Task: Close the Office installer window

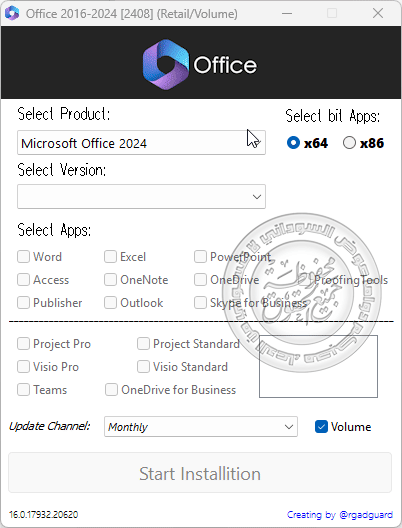Action: point(378,13)
